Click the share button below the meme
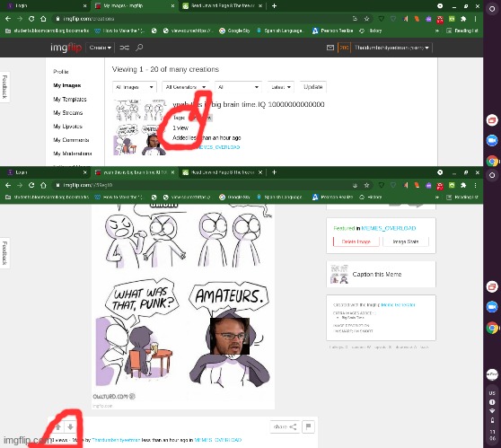 coord(285,426)
